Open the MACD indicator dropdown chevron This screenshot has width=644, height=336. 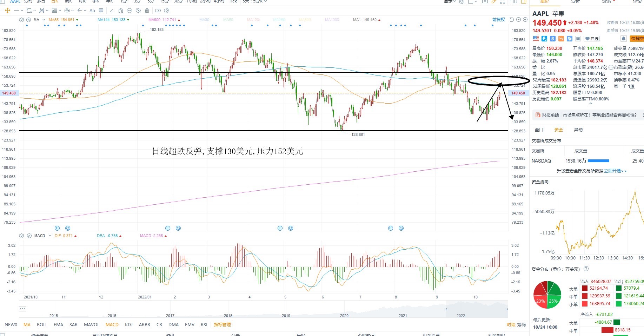click(50, 236)
